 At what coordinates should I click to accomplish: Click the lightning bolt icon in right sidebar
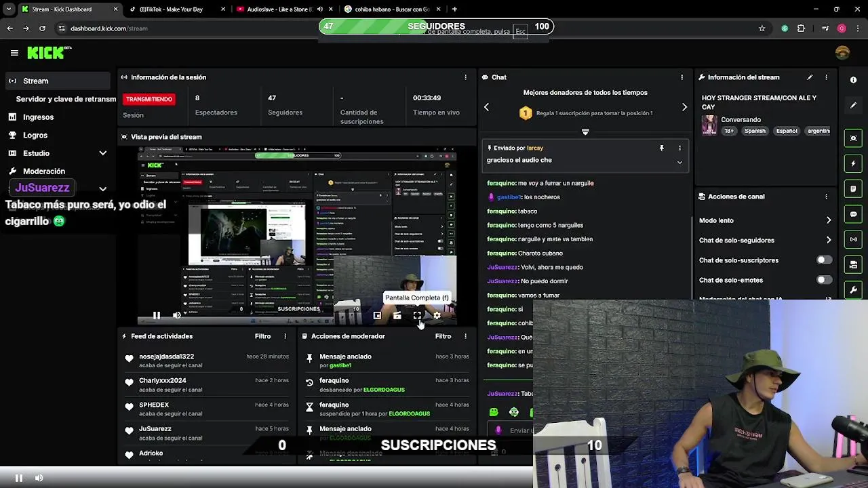pyautogui.click(x=853, y=163)
